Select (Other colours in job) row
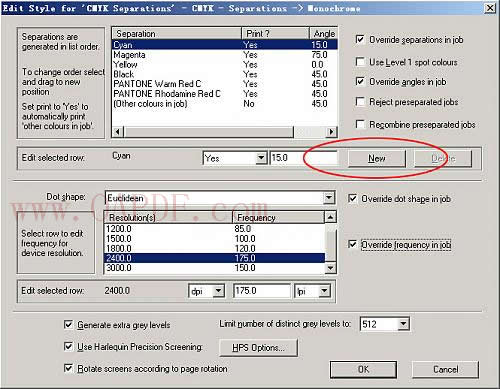The image size is (500, 389). [x=225, y=104]
